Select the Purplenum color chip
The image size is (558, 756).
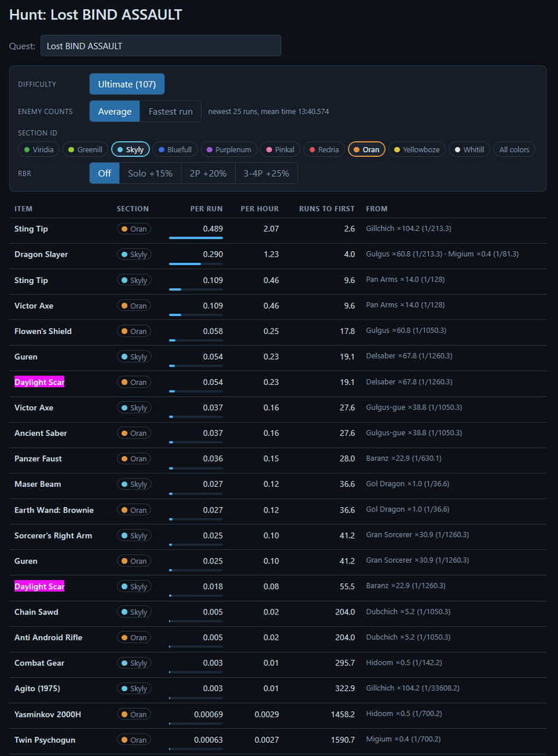(x=229, y=149)
